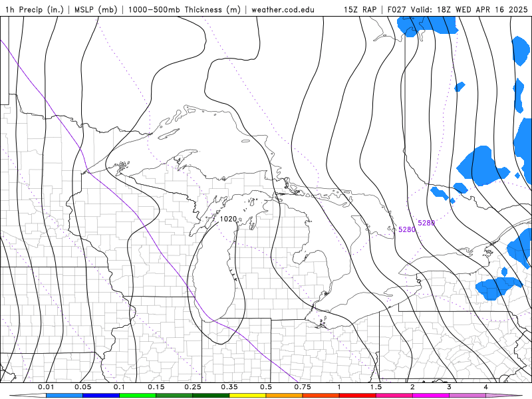Click the hot pink 1.5 legend swatch
The height and width of the screenshot is (399, 532).
tap(394, 396)
